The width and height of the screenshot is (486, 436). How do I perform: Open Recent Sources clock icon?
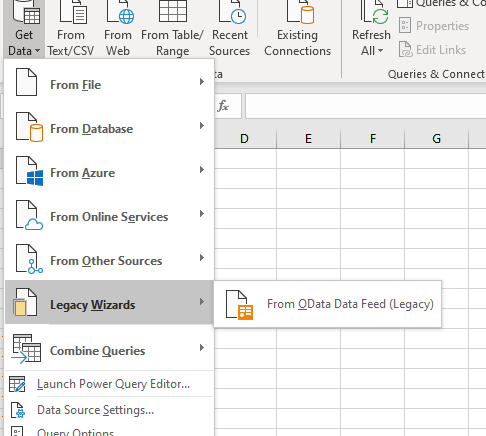click(232, 12)
